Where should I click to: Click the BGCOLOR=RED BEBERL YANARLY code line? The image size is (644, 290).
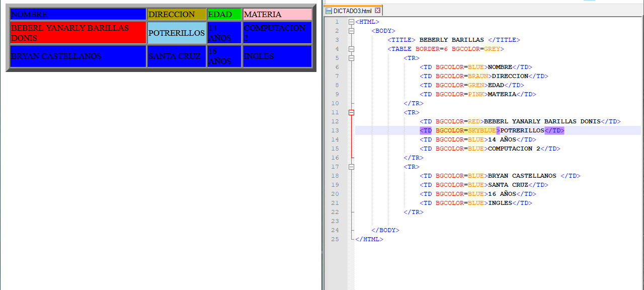(520, 121)
